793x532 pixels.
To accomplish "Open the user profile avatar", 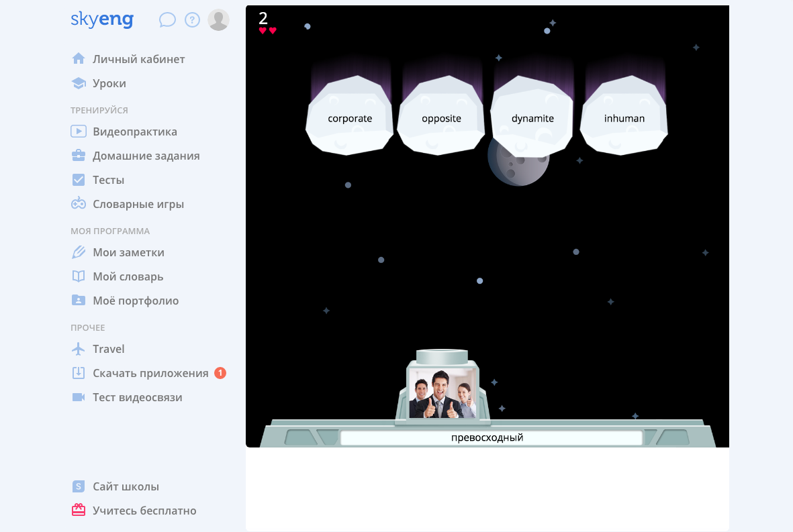I will [218, 19].
